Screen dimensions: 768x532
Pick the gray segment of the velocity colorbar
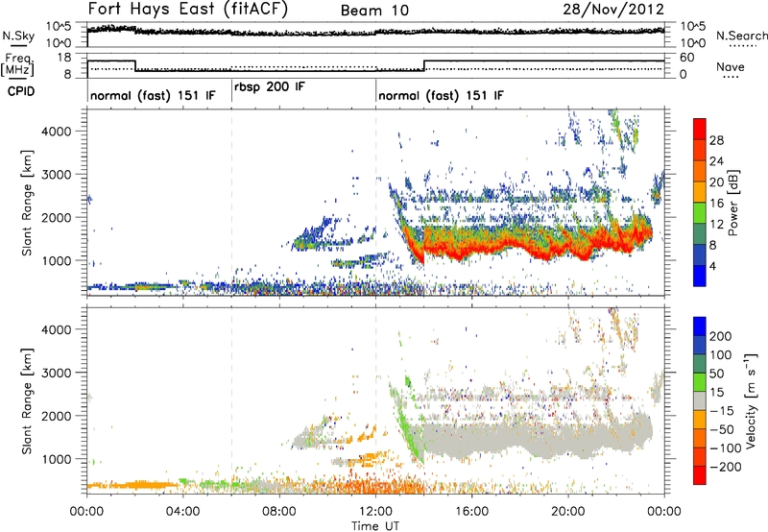pyautogui.click(x=700, y=401)
